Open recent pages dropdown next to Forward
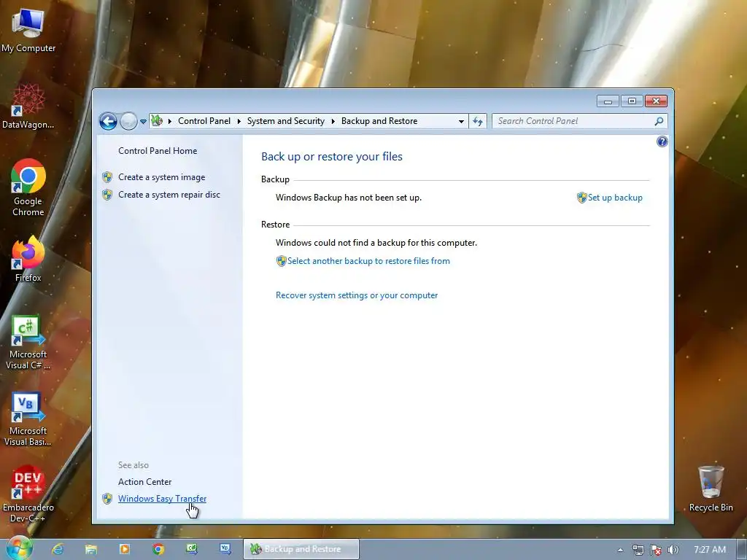Image resolution: width=747 pixels, height=560 pixels. [144, 122]
